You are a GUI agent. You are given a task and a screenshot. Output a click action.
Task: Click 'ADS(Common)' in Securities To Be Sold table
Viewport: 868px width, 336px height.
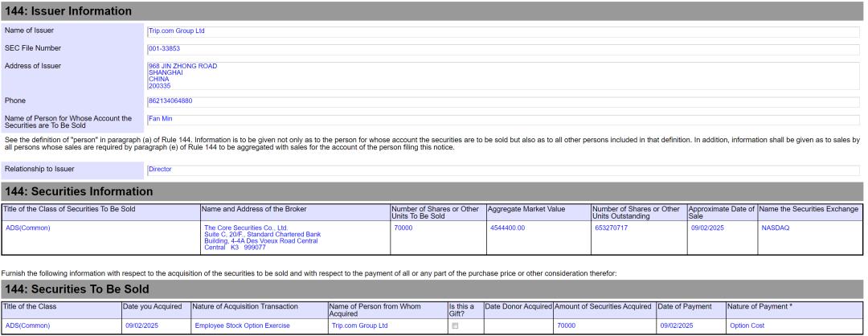(27, 326)
